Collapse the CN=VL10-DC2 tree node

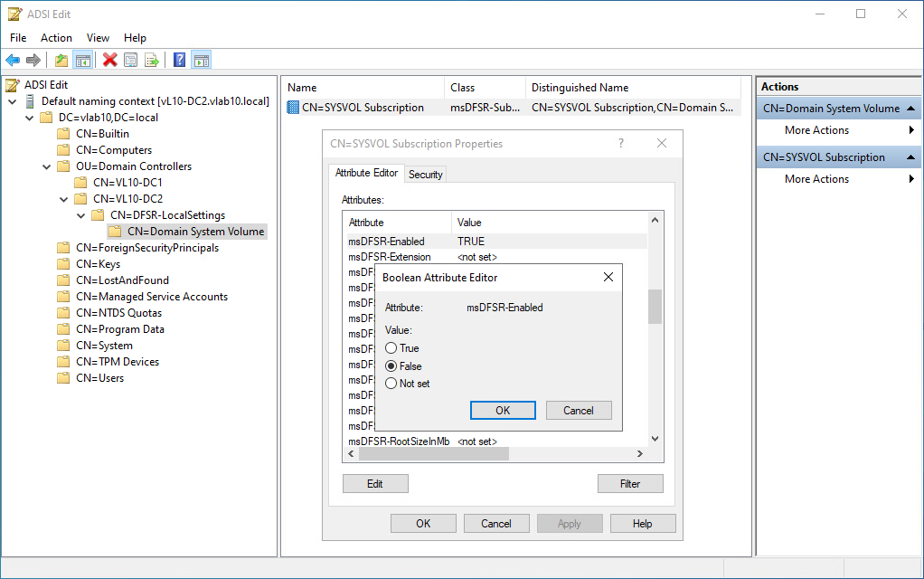tap(63, 199)
